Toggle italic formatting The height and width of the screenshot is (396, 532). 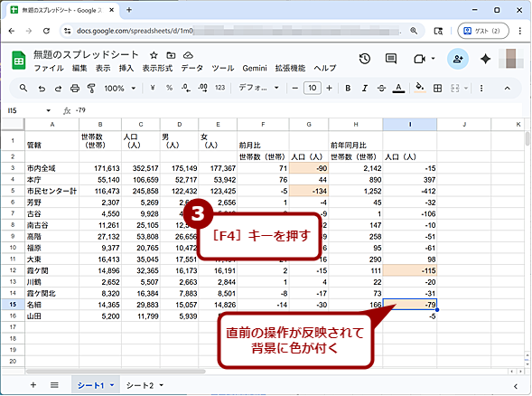(365, 89)
